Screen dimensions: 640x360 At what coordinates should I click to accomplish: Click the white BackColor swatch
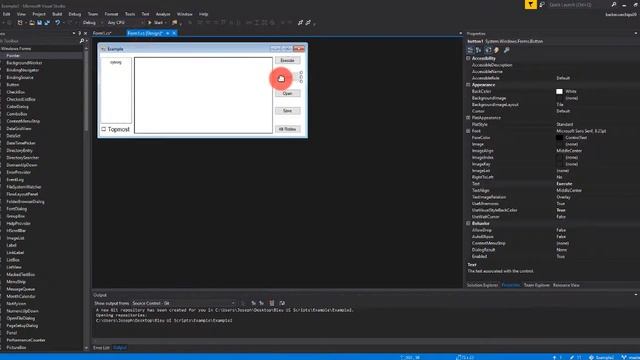pyautogui.click(x=559, y=91)
